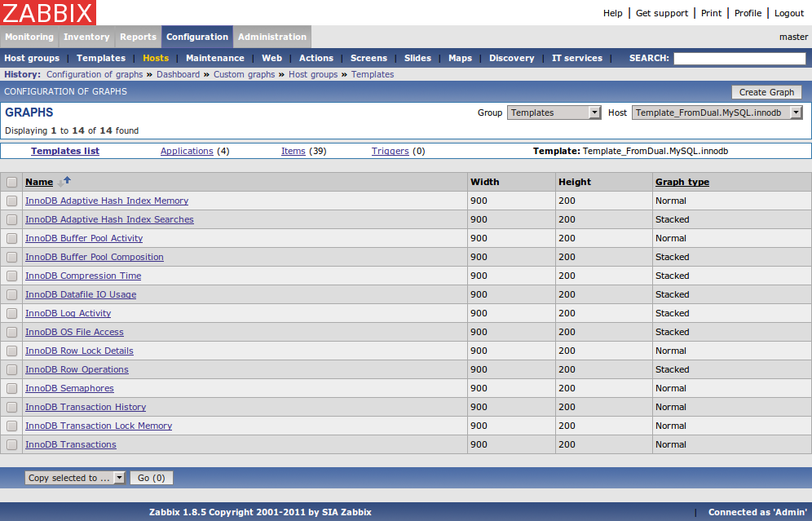
Task: Open the Templates list link
Action: click(65, 151)
